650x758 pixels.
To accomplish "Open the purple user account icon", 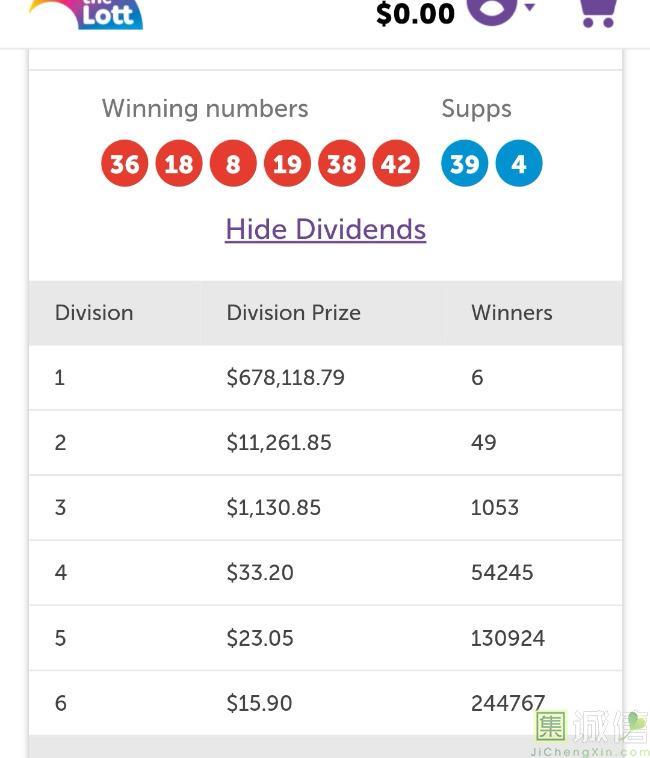I will coord(492,10).
